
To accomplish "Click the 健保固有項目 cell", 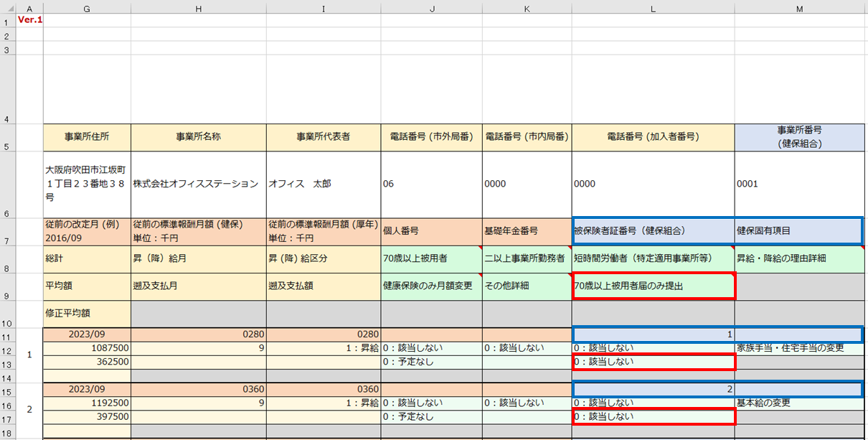I will tap(798, 231).
